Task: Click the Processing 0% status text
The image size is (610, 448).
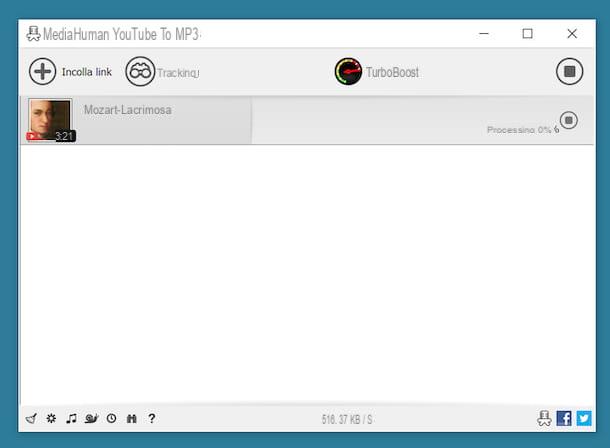Action: point(523,130)
